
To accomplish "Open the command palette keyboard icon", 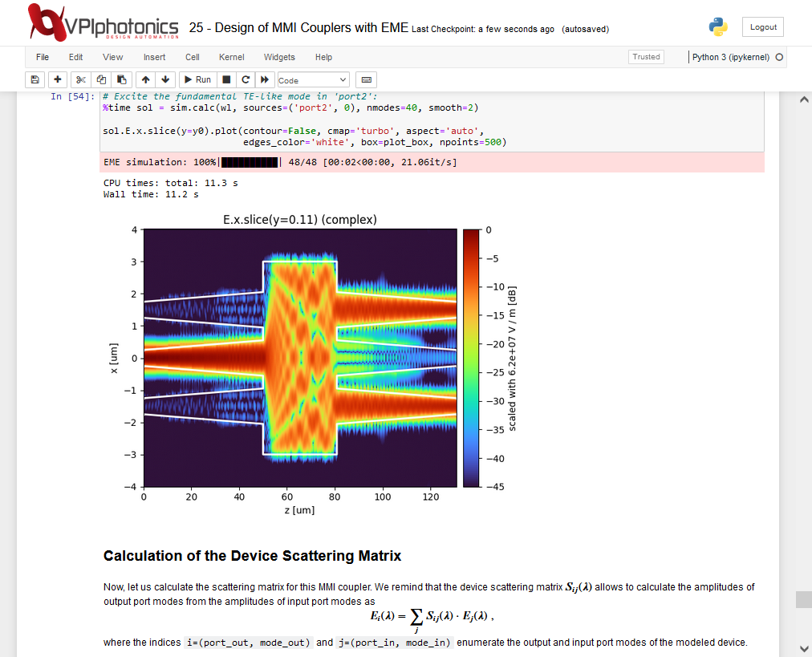I will coord(366,79).
